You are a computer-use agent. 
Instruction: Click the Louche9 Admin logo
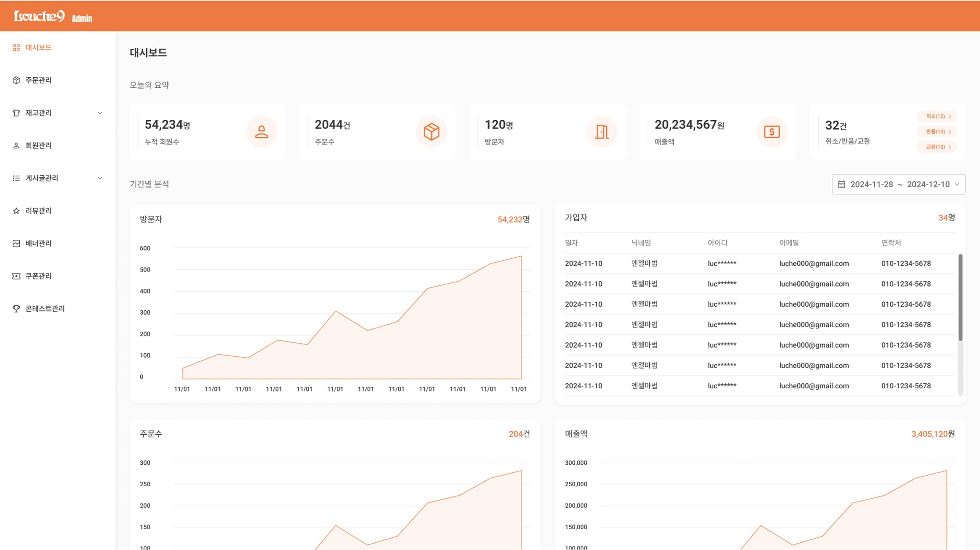coord(53,16)
